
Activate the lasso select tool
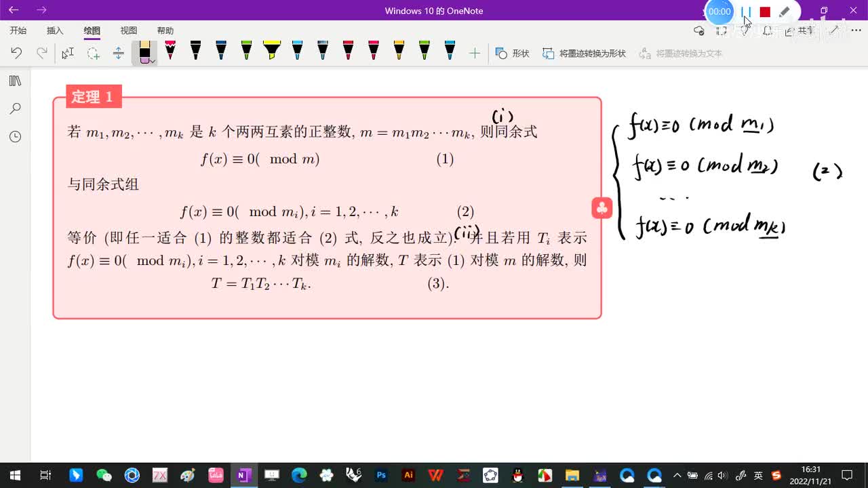pos(94,53)
